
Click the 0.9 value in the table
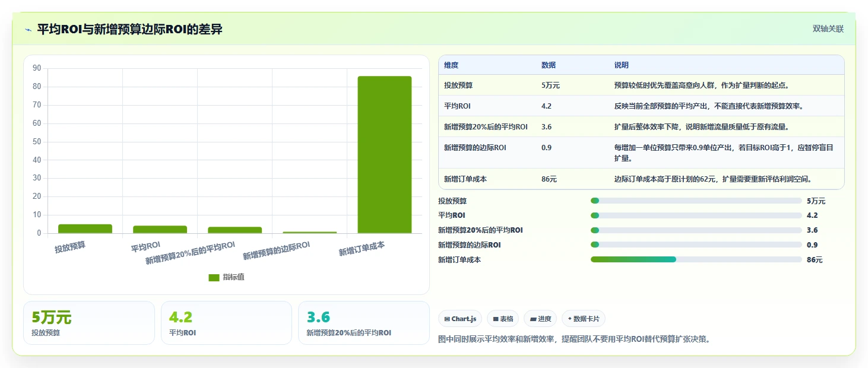click(x=546, y=148)
